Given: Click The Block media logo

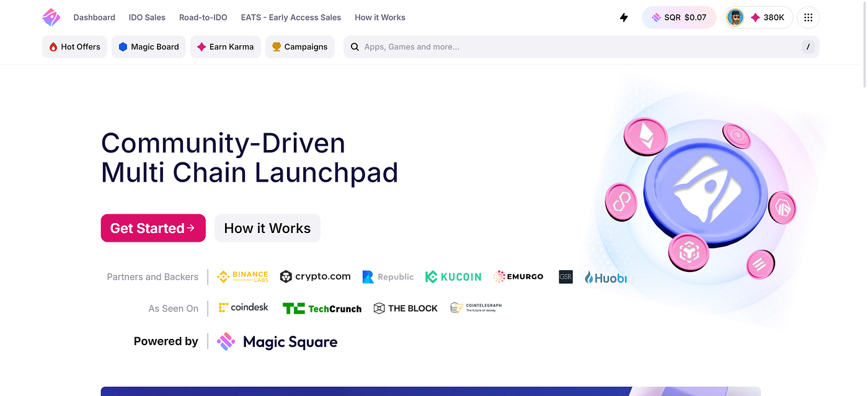Looking at the screenshot, I should point(405,308).
